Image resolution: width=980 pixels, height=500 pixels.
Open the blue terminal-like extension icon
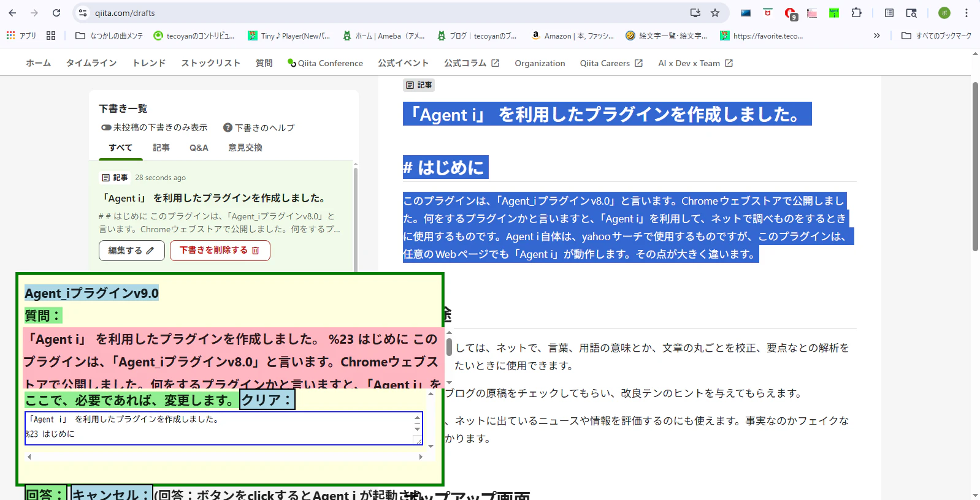click(x=746, y=13)
